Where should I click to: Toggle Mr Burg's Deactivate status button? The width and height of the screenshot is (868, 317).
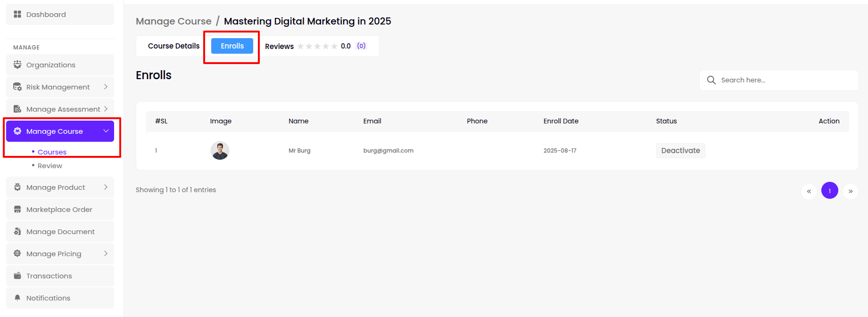(680, 151)
